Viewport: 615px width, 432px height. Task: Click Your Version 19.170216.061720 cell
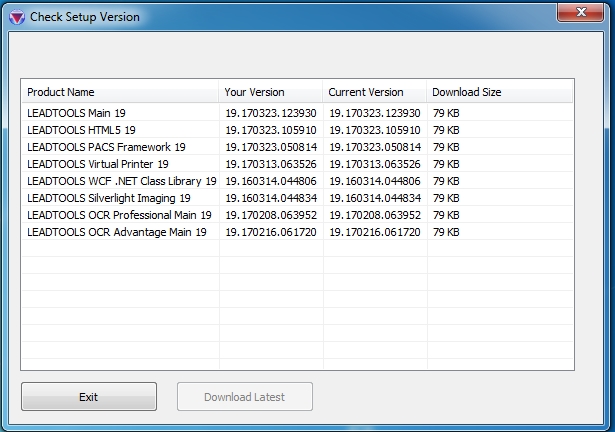click(271, 232)
